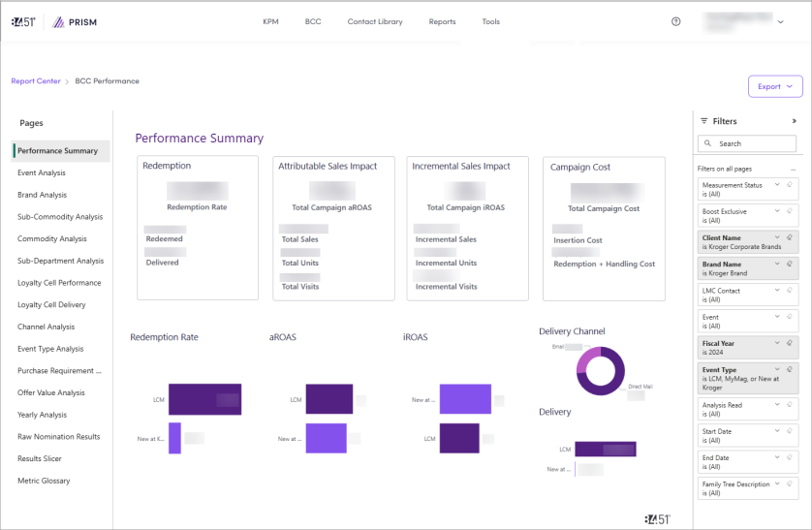Expand the Boost Exclusive filter chevron
The height and width of the screenshot is (530, 812).
777,210
